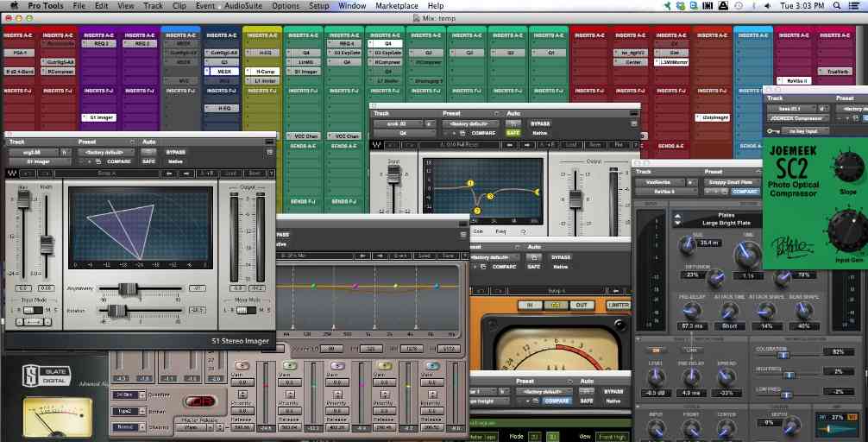Toggle the ON button in ReVibe early reflections
The width and height of the screenshot is (868, 442).
pyautogui.click(x=656, y=350)
